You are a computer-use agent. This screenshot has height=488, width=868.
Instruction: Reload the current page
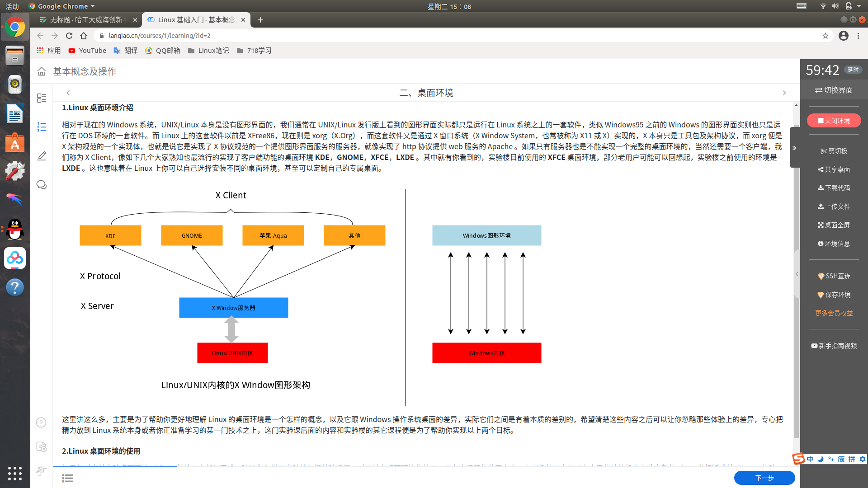pyautogui.click(x=69, y=36)
